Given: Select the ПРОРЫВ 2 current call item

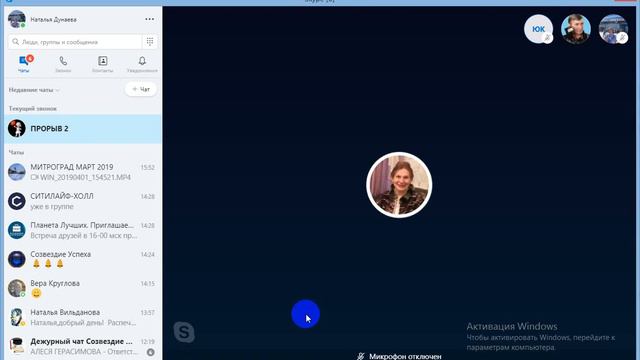Looking at the screenshot, I should tap(83, 129).
